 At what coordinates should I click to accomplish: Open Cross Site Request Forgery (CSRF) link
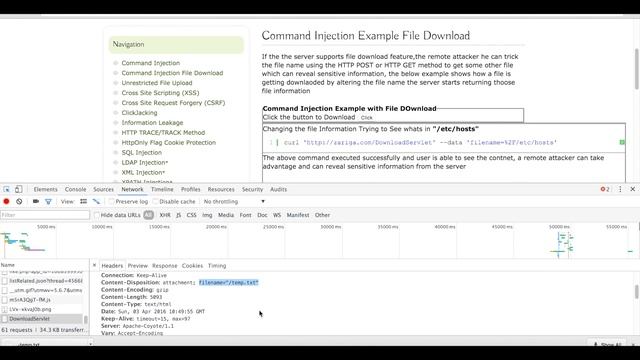click(x=173, y=103)
